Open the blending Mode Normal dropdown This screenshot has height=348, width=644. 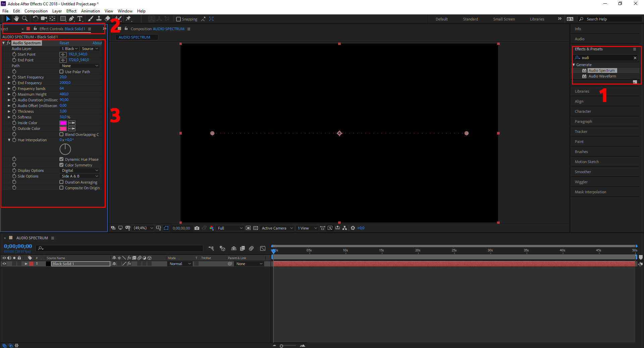point(180,264)
